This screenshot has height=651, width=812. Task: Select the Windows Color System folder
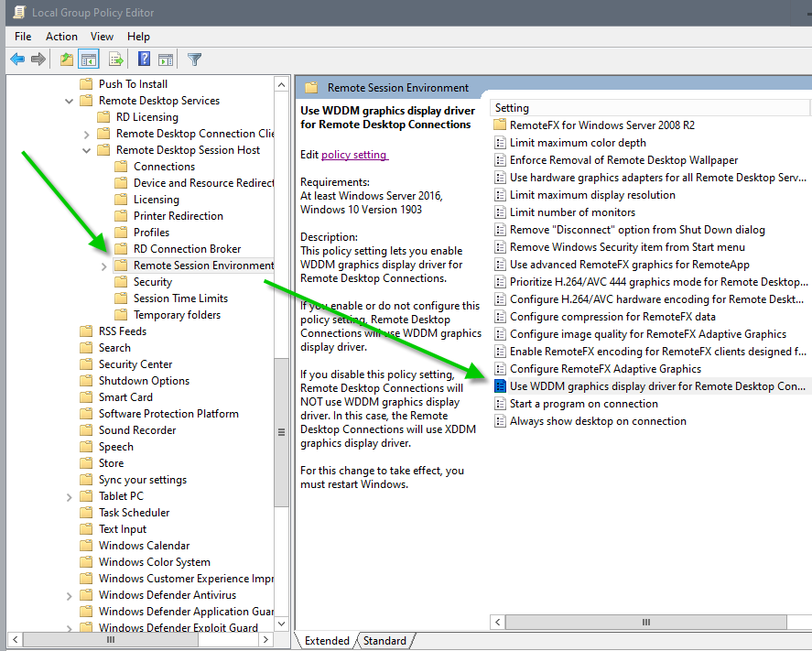[x=155, y=562]
